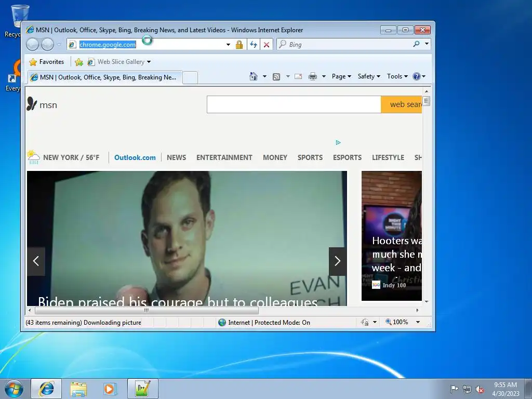Click the Print icon

tap(312, 77)
